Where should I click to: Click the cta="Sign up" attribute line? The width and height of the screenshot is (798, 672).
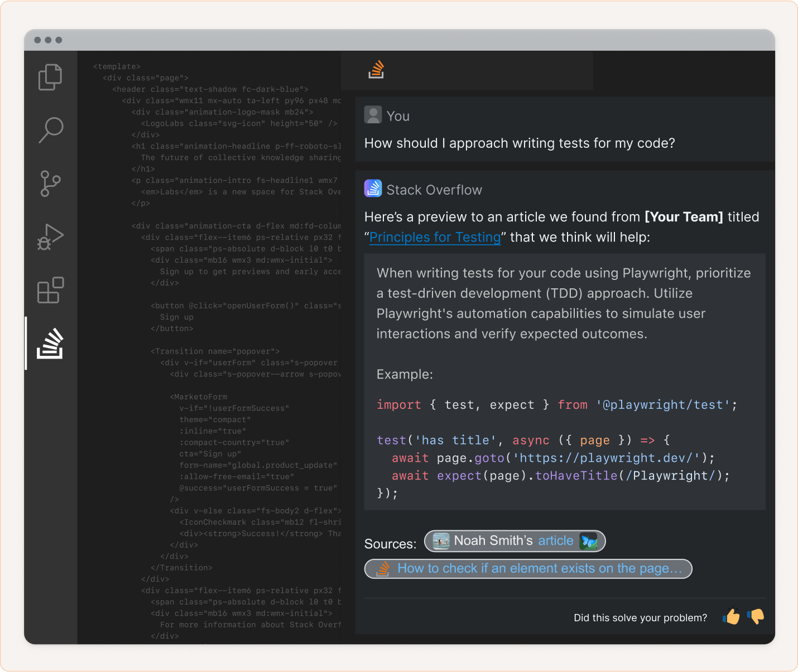point(210,454)
